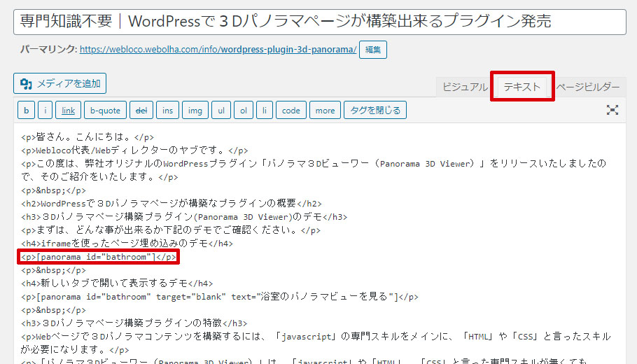Click the line starting <p>この度は、弊社オリジナル
The height and width of the screenshot is (364, 637).
pos(313,170)
